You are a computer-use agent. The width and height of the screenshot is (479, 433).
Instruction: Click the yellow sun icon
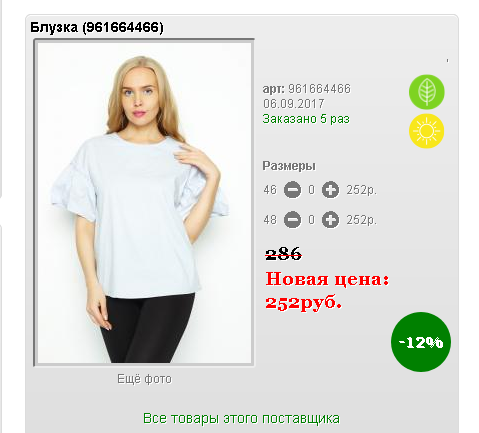(427, 131)
